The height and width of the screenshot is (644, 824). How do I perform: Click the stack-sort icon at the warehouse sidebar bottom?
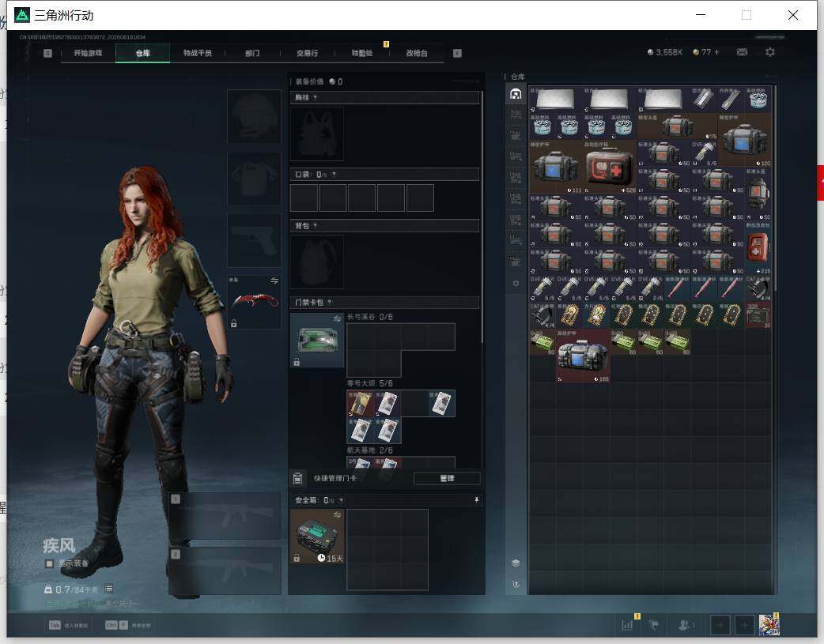point(516,563)
